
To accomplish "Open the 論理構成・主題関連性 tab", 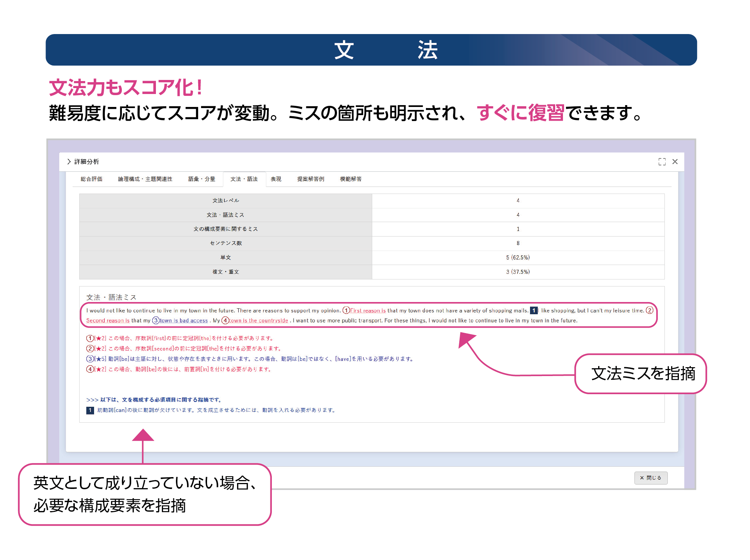I will click(145, 179).
